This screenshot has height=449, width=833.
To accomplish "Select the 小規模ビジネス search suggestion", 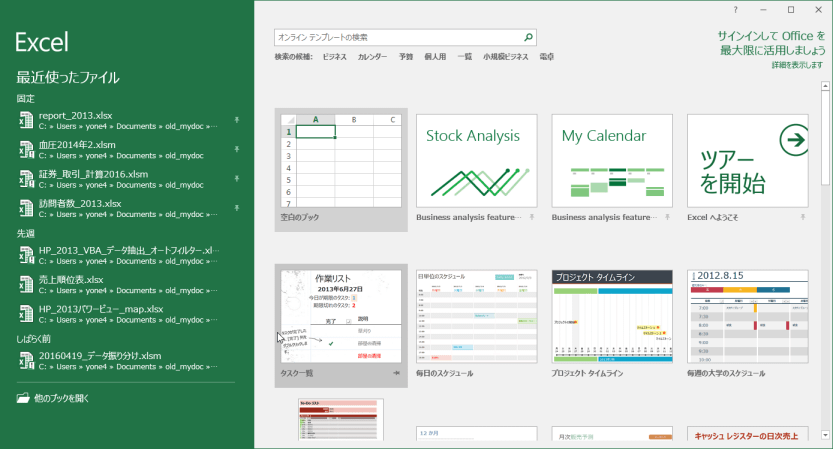I will 505,57.
